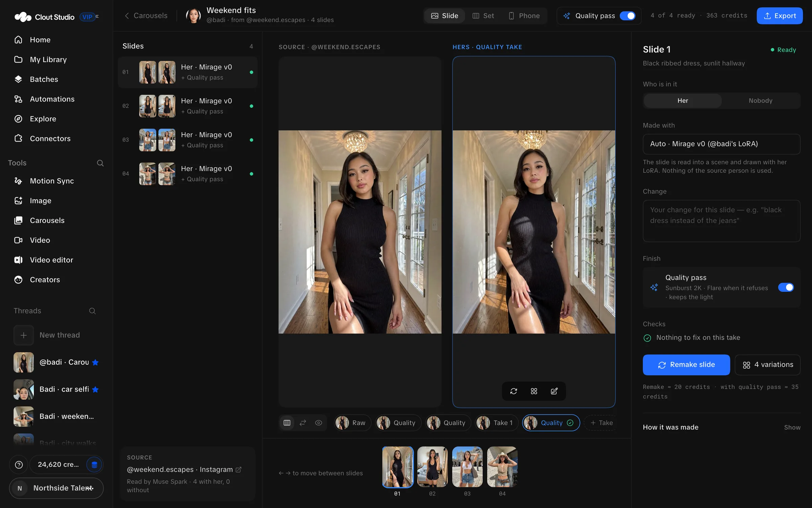This screenshot has height=508, width=812.
Task: Select Her in Who is in it
Action: click(683, 101)
